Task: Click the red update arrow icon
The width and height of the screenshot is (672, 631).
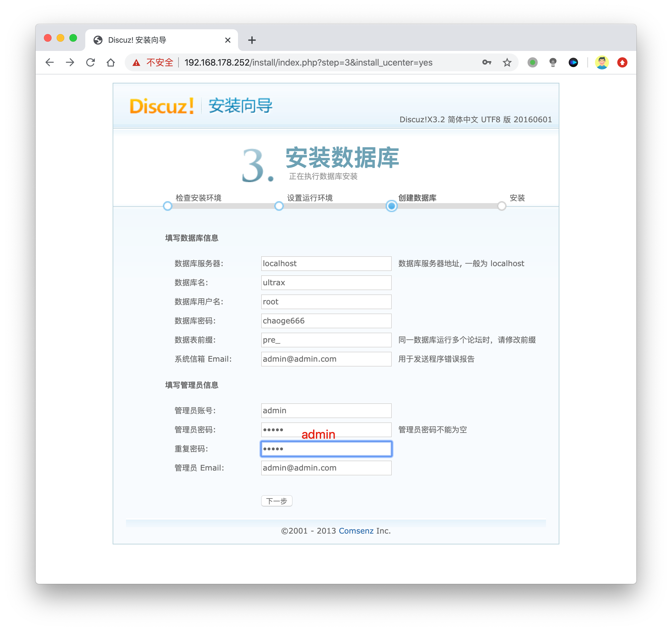Action: click(622, 62)
